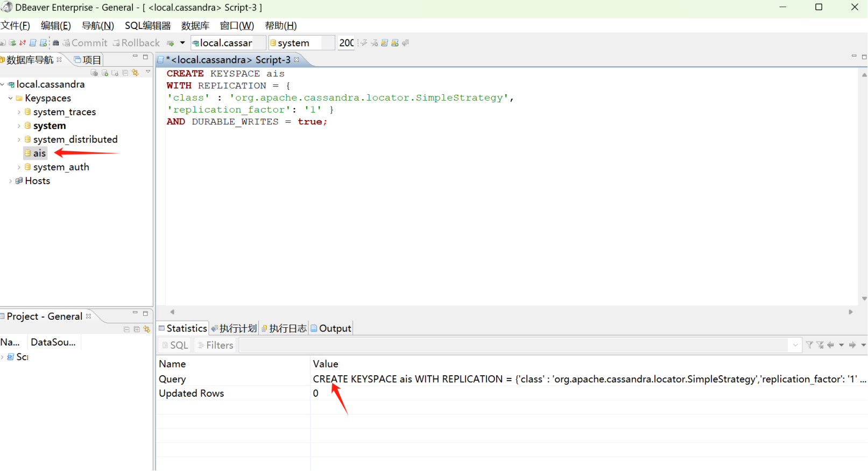The height and width of the screenshot is (471, 868).
Task: Click new connection icon in navigator toolbar
Action: 94,73
